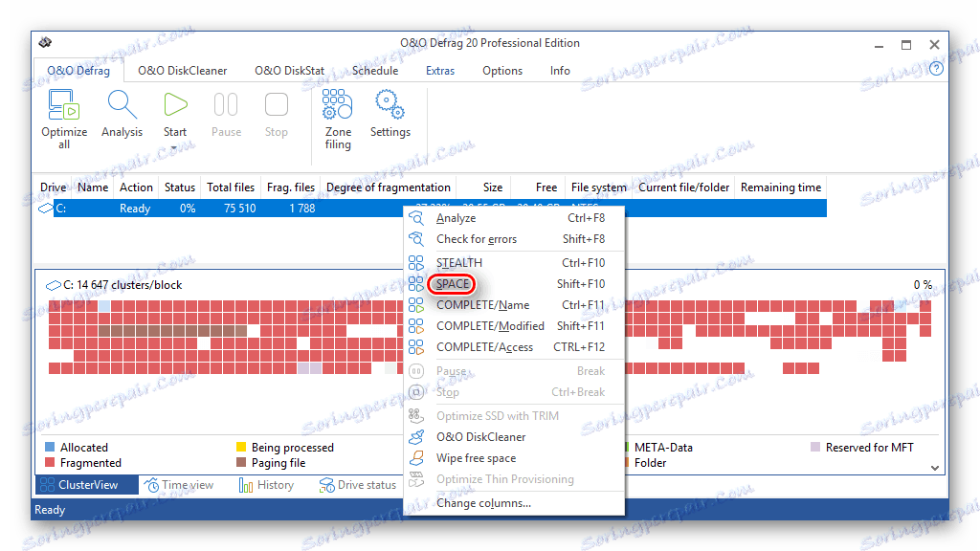Click the SPACE menu item icon
This screenshot has width=980, height=551.
[x=416, y=284]
